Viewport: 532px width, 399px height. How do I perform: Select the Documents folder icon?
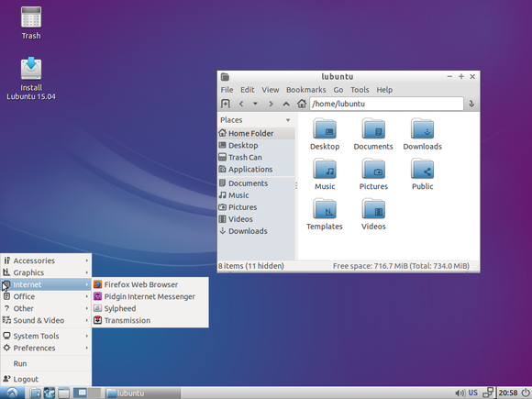click(373, 134)
